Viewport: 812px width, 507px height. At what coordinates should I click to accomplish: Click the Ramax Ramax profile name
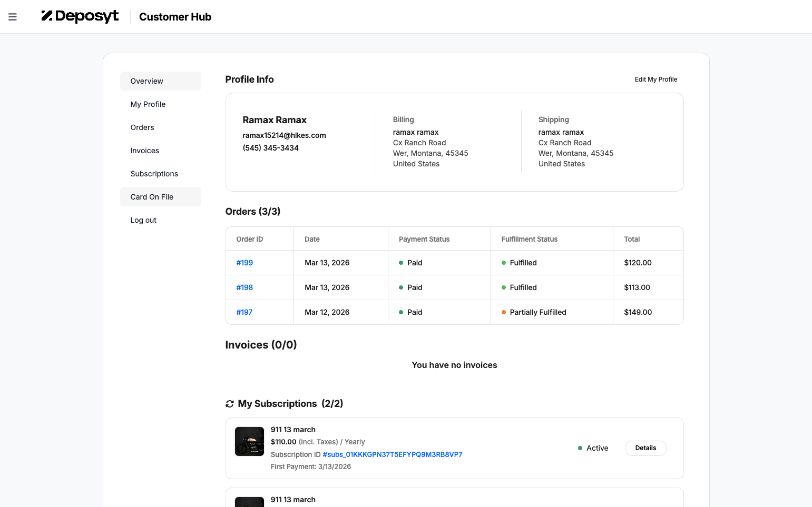[275, 120]
